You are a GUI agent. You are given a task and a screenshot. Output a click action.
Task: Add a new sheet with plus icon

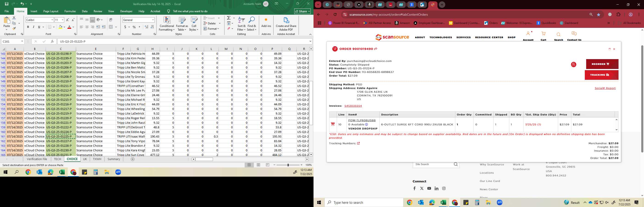[x=133, y=159]
